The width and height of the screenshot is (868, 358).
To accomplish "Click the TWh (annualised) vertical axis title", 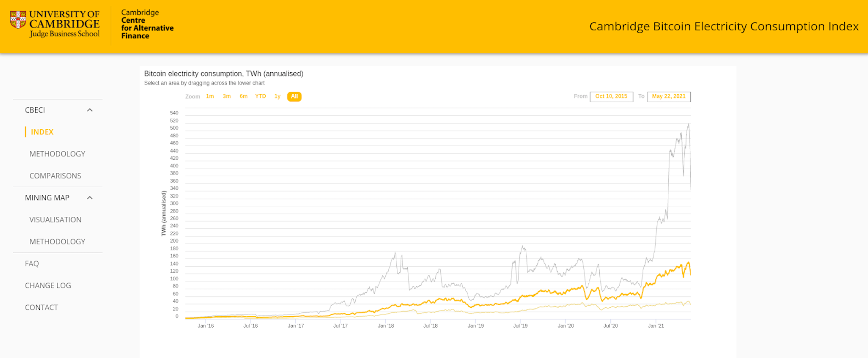I will pyautogui.click(x=164, y=213).
